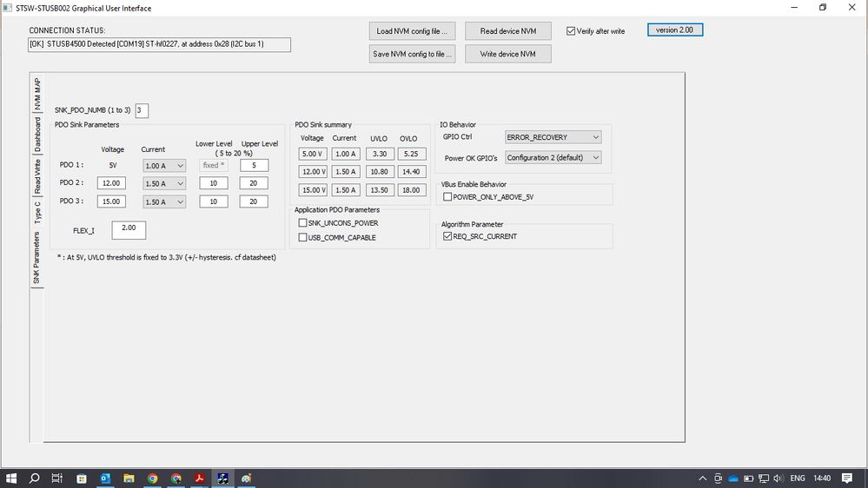The image size is (868, 488).
Task: Click summary OVLO field 18.00
Action: 411,190
